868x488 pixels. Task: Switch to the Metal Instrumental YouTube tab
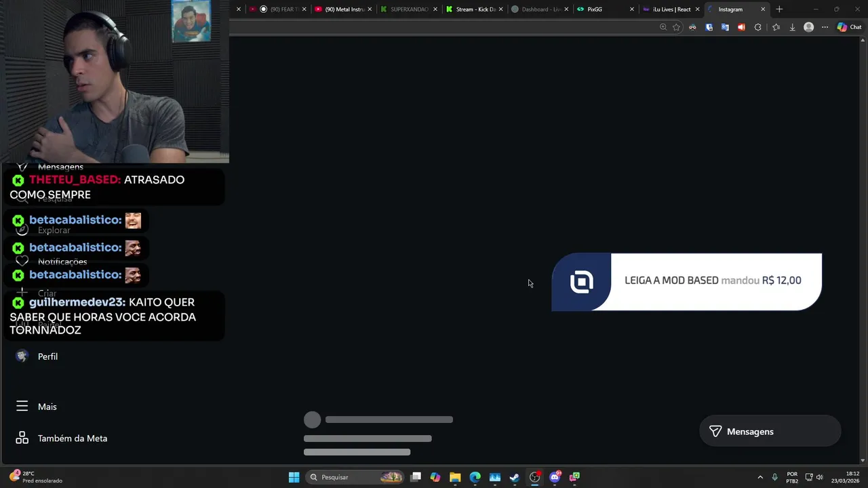[x=344, y=9]
